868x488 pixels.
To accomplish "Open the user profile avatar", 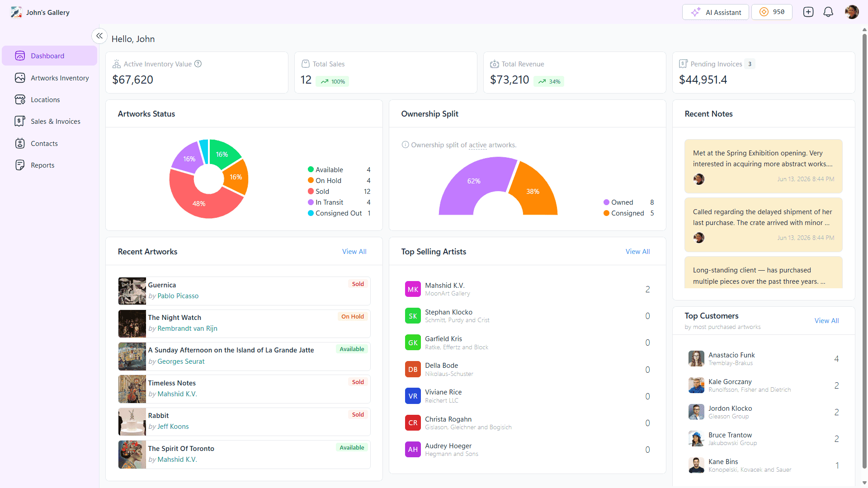I will click(x=852, y=12).
